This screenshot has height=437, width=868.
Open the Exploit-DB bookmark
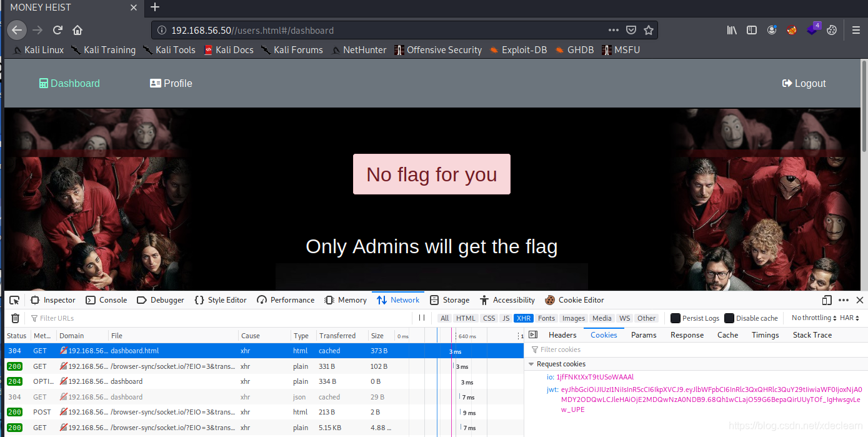point(518,50)
